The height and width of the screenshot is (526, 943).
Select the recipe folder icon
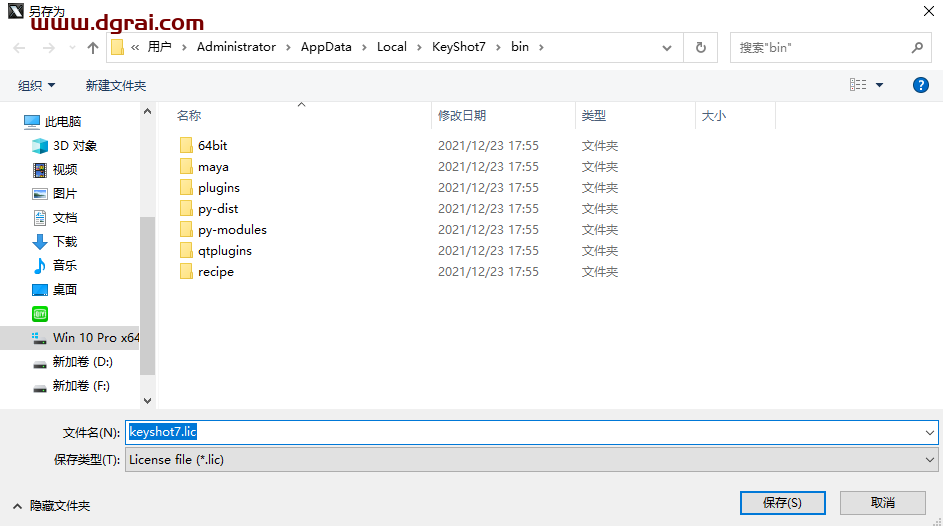(186, 271)
